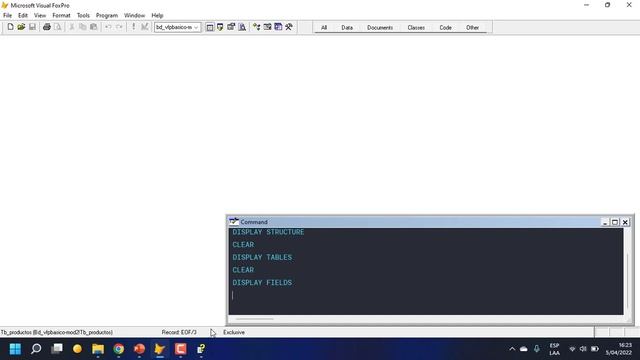Image resolution: width=640 pixels, height=360 pixels.
Task: Open the Task Pane toolbar icon
Action: pos(278,27)
